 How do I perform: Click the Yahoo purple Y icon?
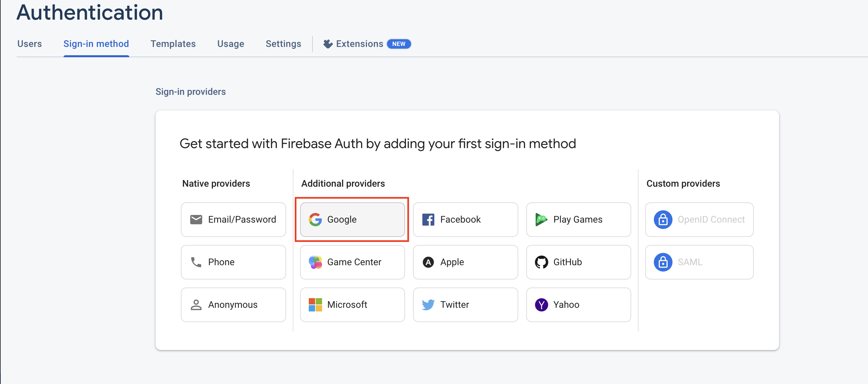541,304
